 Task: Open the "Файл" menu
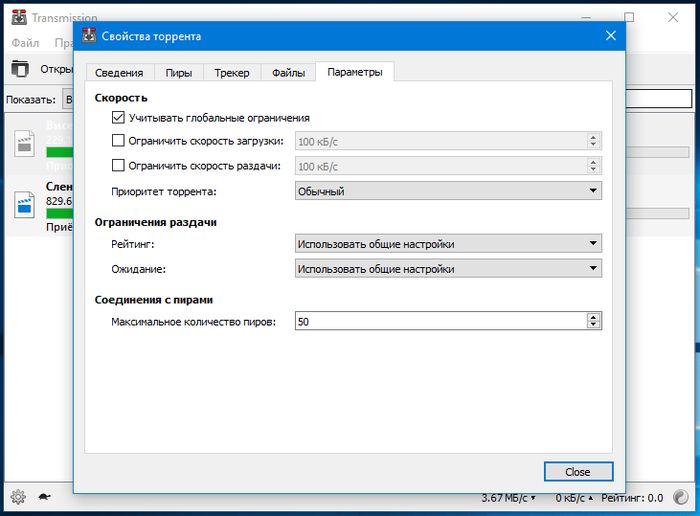(25, 43)
